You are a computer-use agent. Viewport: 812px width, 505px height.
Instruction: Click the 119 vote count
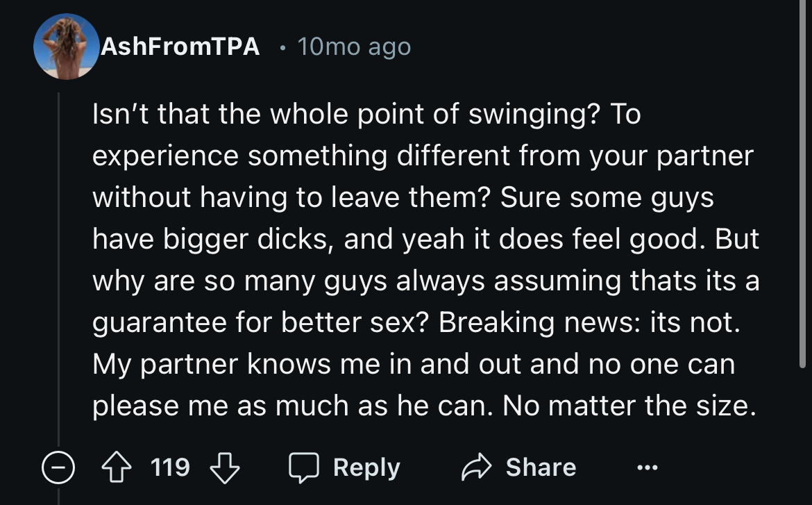tap(171, 467)
